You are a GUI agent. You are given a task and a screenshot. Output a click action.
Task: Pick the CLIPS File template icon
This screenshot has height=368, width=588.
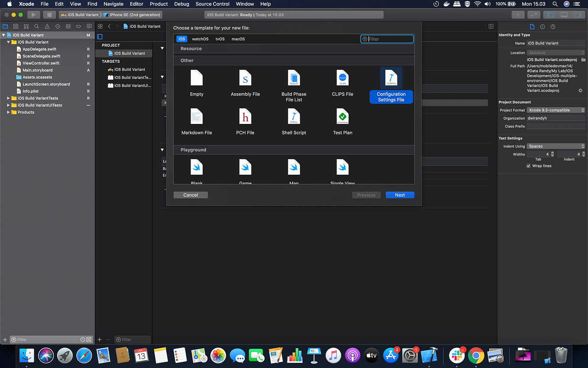342,78
